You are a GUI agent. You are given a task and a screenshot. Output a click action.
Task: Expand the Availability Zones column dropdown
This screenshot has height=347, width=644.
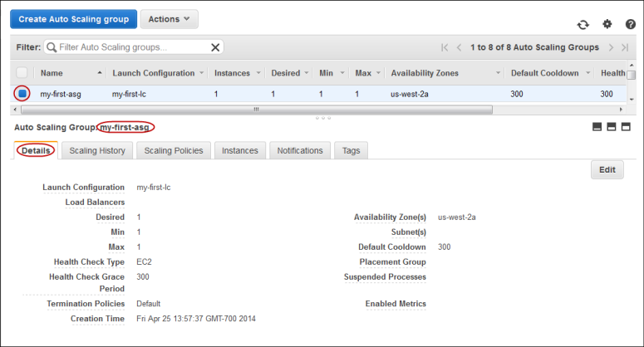click(498, 73)
